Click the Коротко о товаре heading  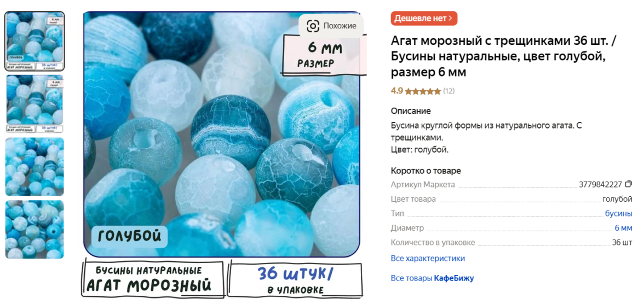tap(426, 171)
